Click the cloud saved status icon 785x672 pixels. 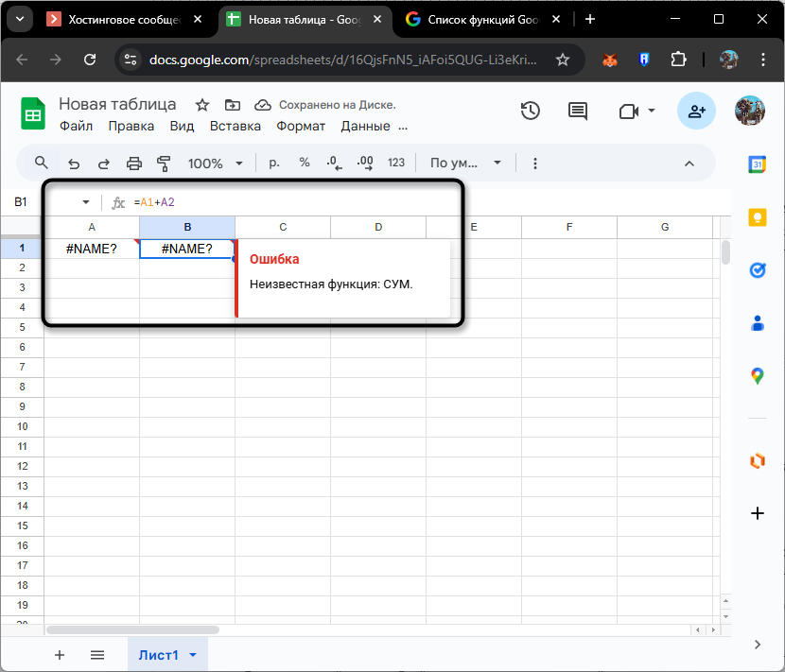click(263, 105)
